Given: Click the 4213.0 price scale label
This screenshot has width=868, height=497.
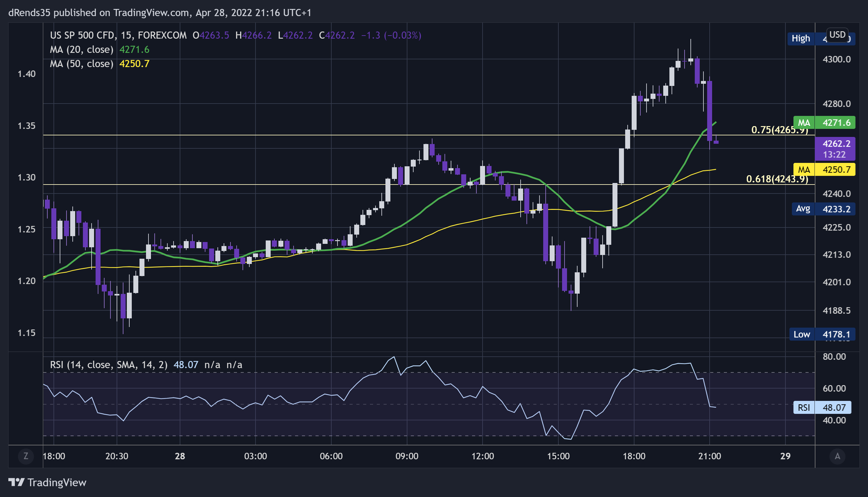Looking at the screenshot, I should click(x=836, y=255).
